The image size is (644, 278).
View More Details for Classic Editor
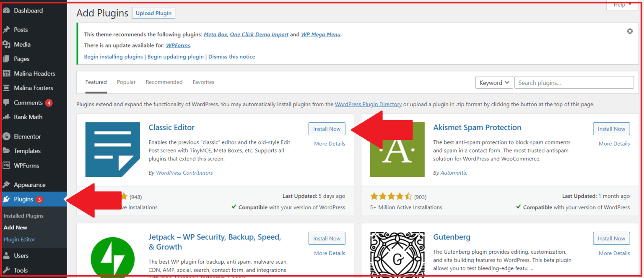[330, 144]
